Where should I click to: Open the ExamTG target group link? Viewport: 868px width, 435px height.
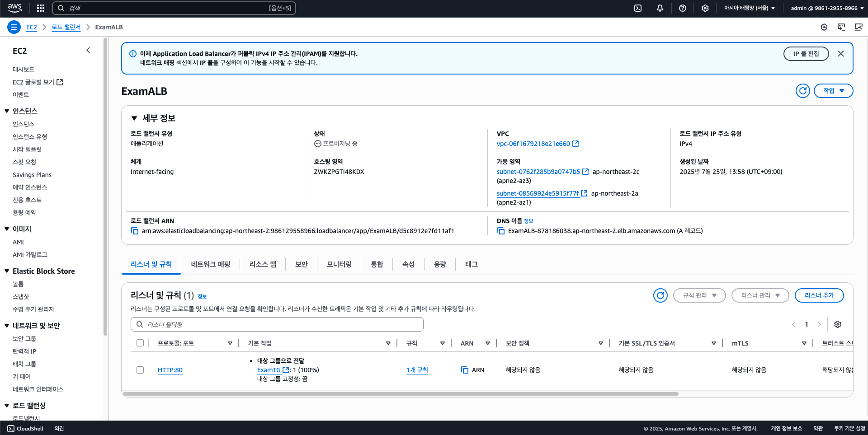point(269,370)
